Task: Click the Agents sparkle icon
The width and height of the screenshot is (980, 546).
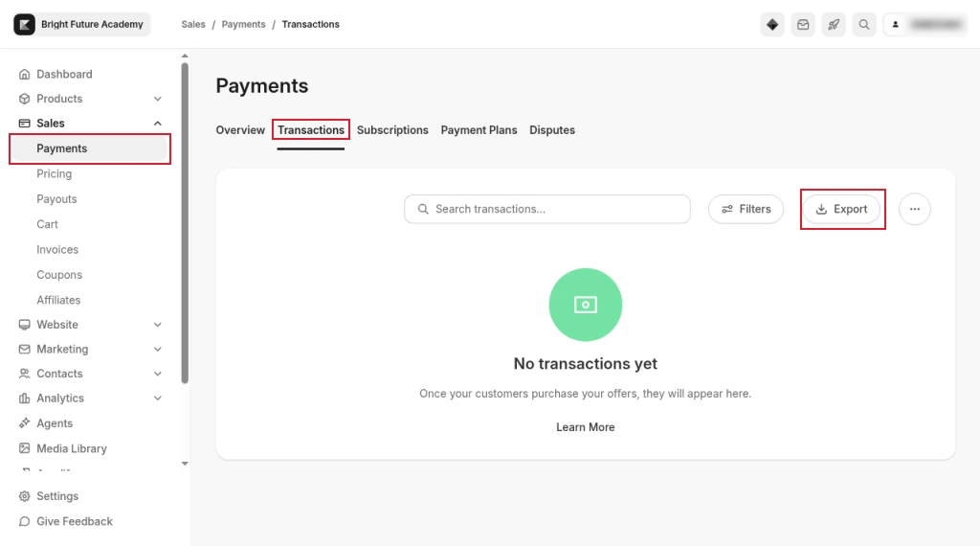Action: pyautogui.click(x=24, y=423)
